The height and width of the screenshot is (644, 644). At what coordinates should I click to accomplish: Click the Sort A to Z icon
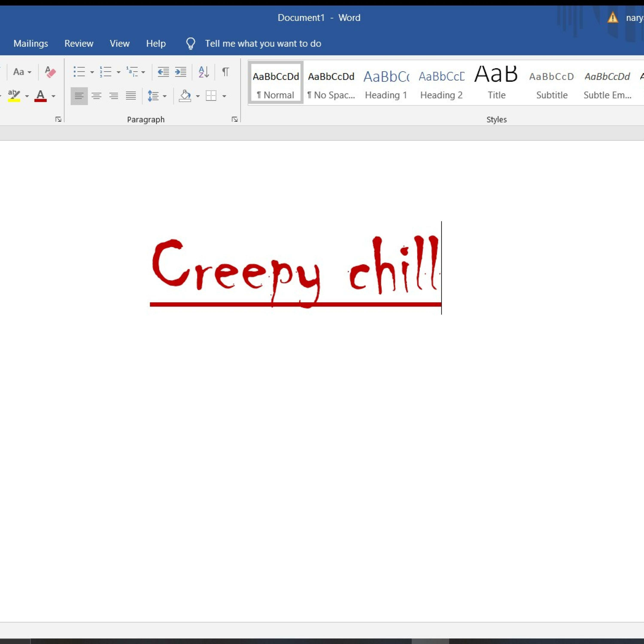pos(204,72)
